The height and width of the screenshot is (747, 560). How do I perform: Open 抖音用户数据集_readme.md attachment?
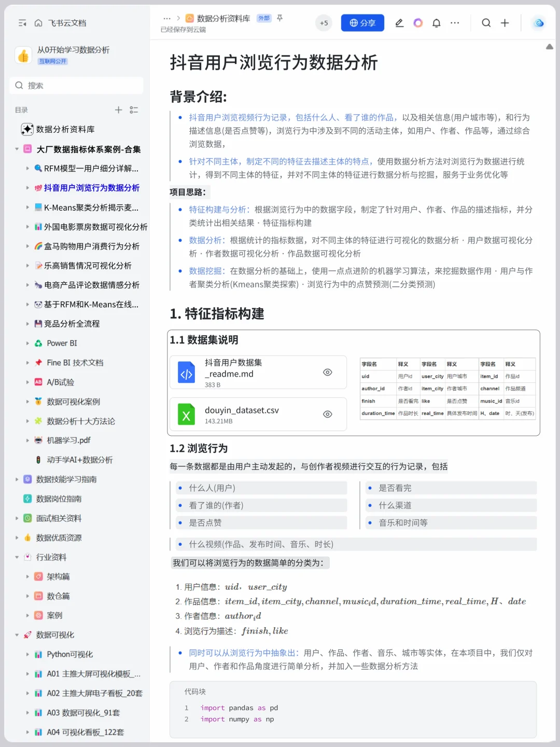pyautogui.click(x=258, y=372)
